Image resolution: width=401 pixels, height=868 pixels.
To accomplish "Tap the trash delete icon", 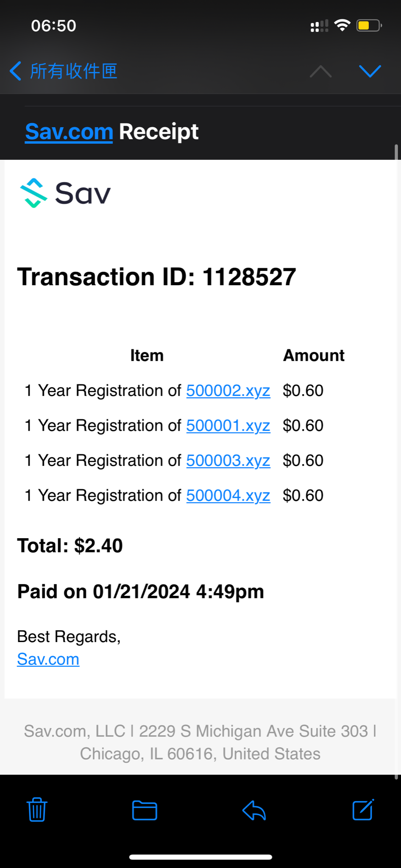I will pos(37,810).
